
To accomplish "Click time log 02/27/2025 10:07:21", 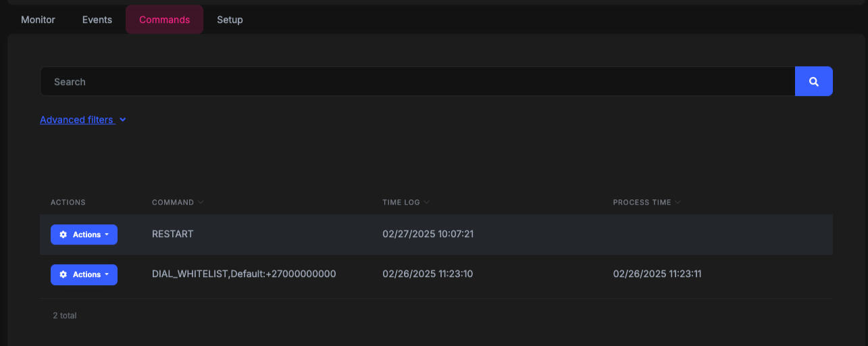I will 428,234.
